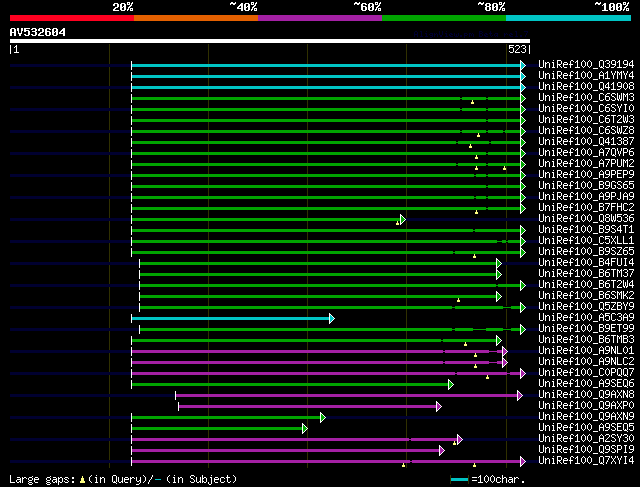Click UniRef100_Q8W536 label
640x487 pixels.
586,219
